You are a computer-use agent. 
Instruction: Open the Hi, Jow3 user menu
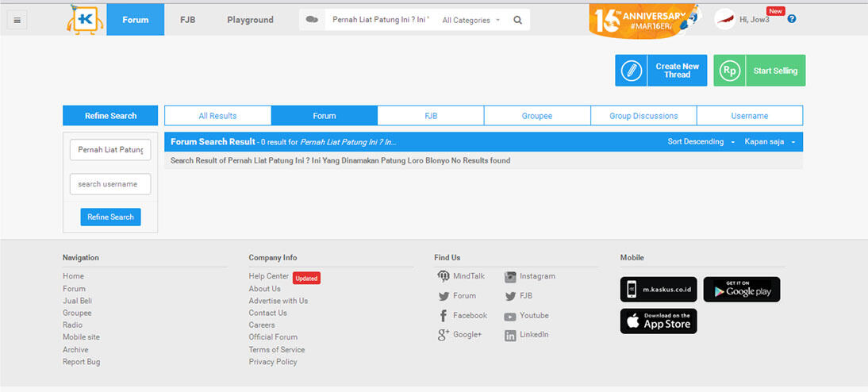point(754,19)
